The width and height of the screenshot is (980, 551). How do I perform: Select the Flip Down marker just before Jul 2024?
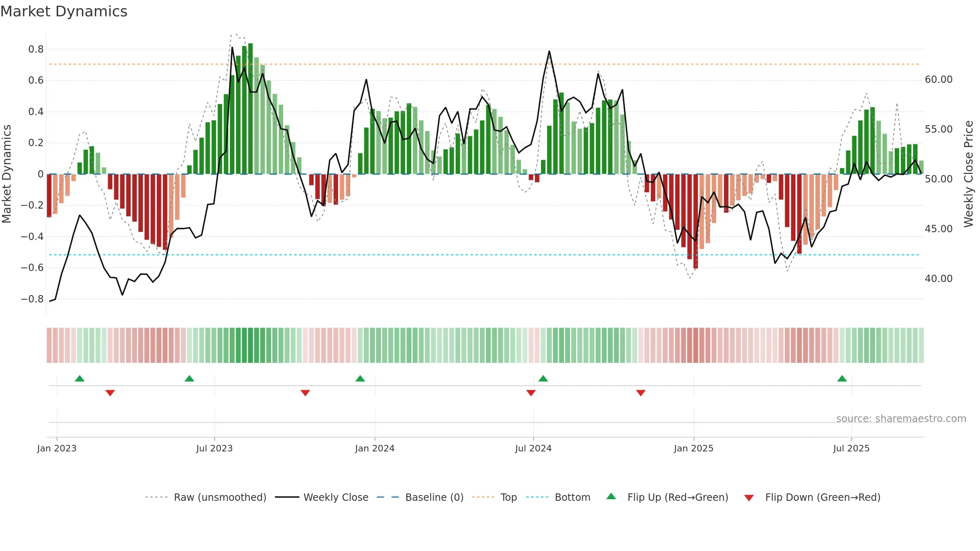point(531,393)
